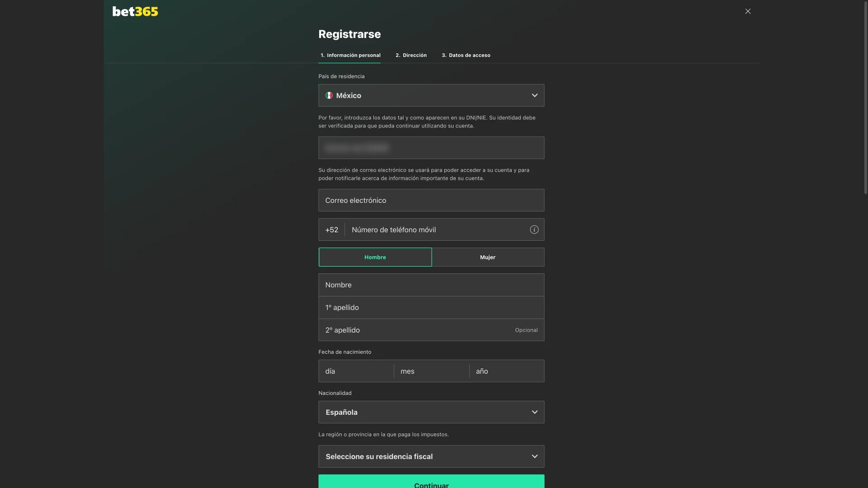Switch to the Dirección step

pos(410,55)
